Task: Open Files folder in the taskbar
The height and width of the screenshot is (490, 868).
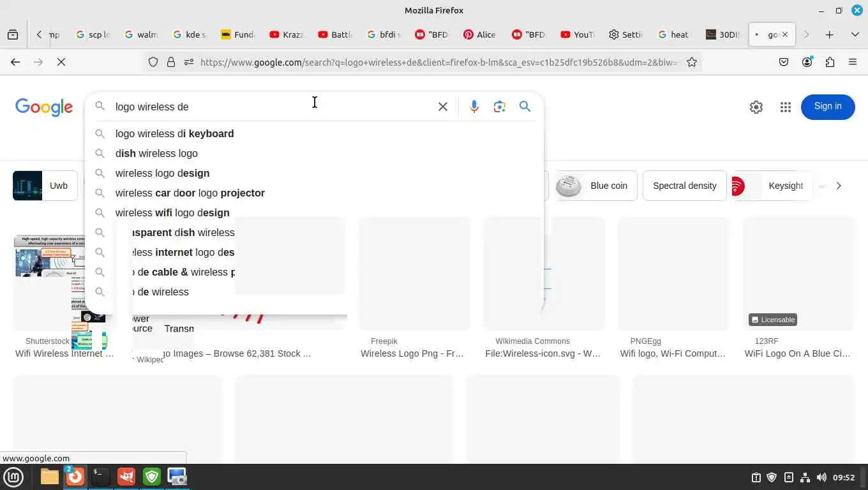Action: 50,477
